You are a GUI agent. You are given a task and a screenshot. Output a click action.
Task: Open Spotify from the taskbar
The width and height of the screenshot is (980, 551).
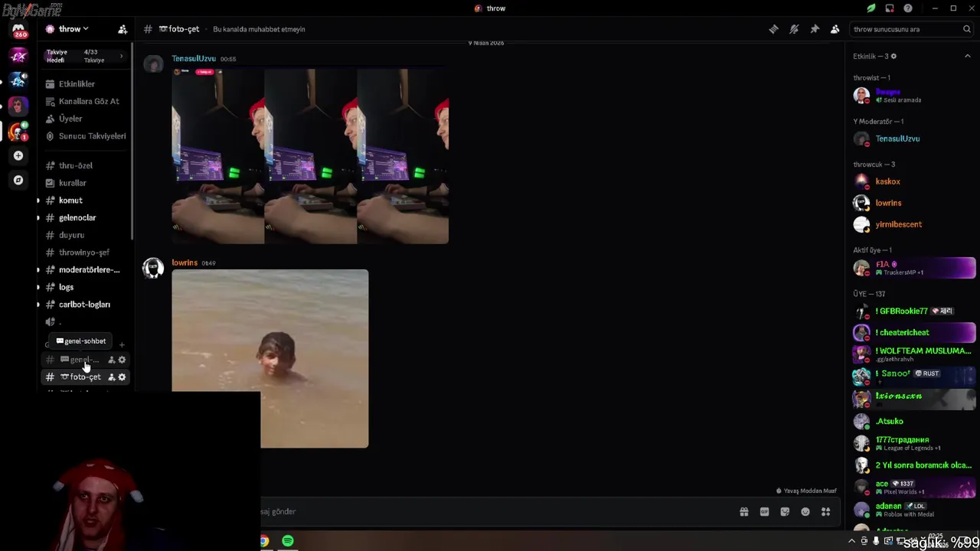pos(288,541)
